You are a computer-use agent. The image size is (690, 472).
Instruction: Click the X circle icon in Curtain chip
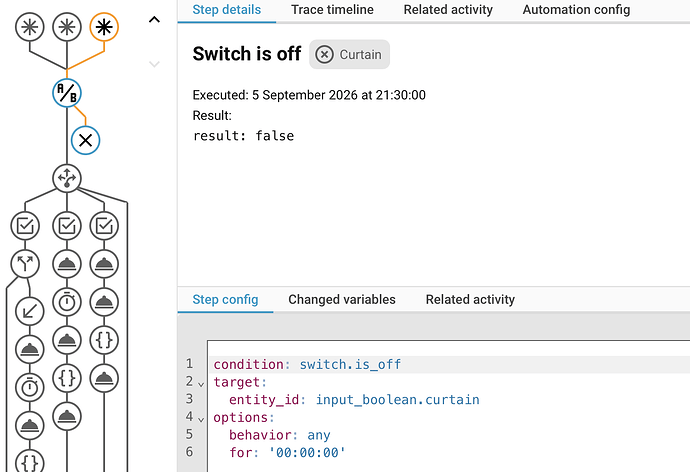pos(324,55)
